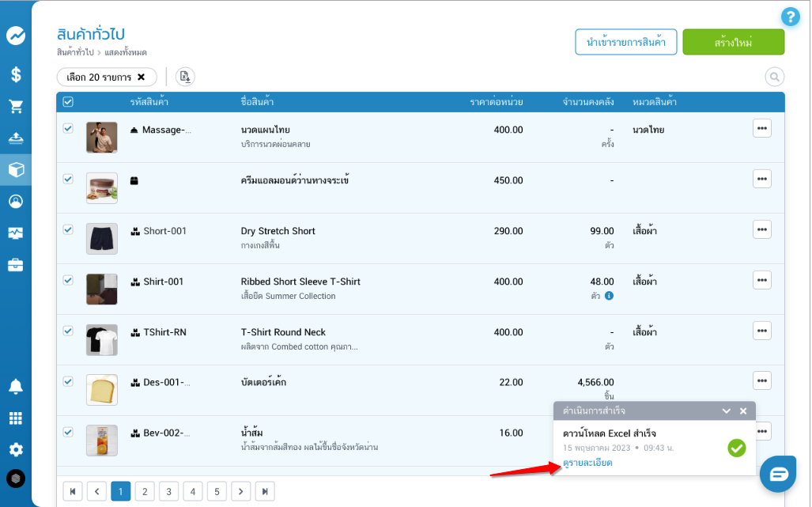Uncheck the Shirt-001 row checkbox
This screenshot has width=812, height=507.
pos(68,280)
